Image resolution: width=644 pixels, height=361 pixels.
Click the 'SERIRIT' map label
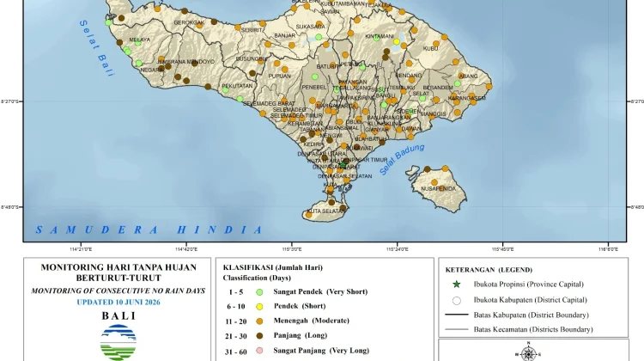click(252, 30)
